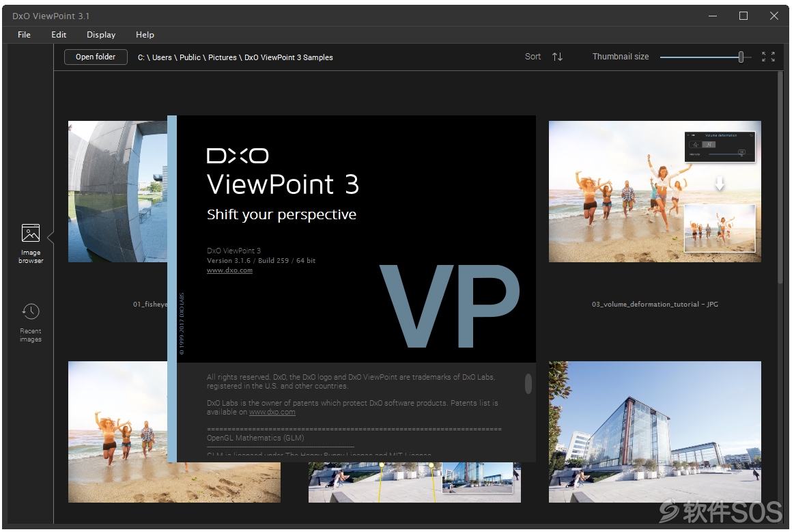Adjust the Thumbnail size slider handle
794x532 pixels.
741,57
